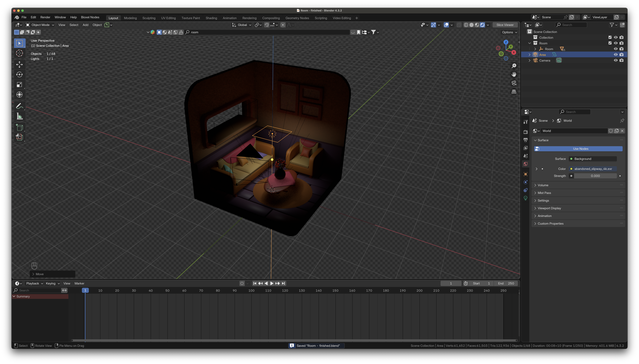
Task: Click the timeline End frame field
Action: [506, 283]
